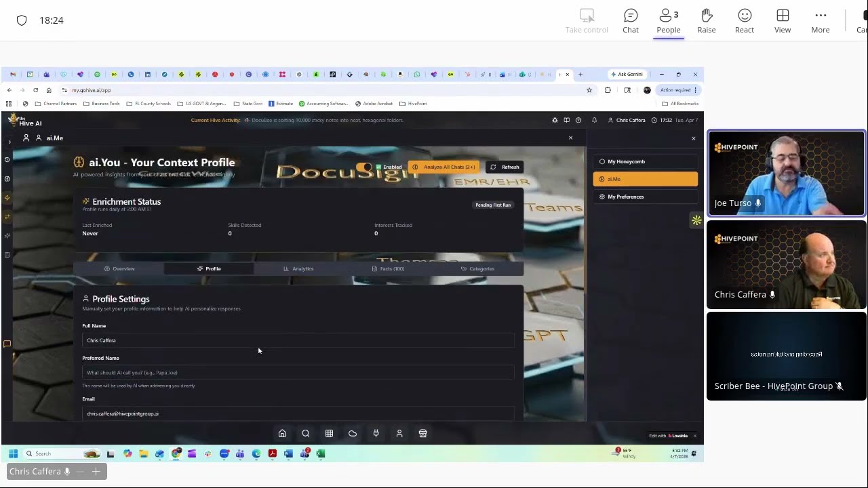Open the grid apps icon in bottom dock

click(329, 434)
